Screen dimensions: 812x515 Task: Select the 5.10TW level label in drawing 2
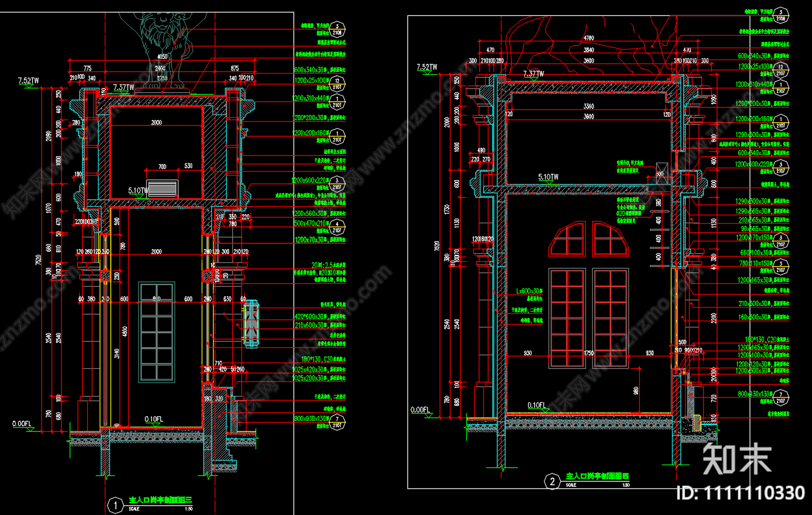tap(548, 177)
